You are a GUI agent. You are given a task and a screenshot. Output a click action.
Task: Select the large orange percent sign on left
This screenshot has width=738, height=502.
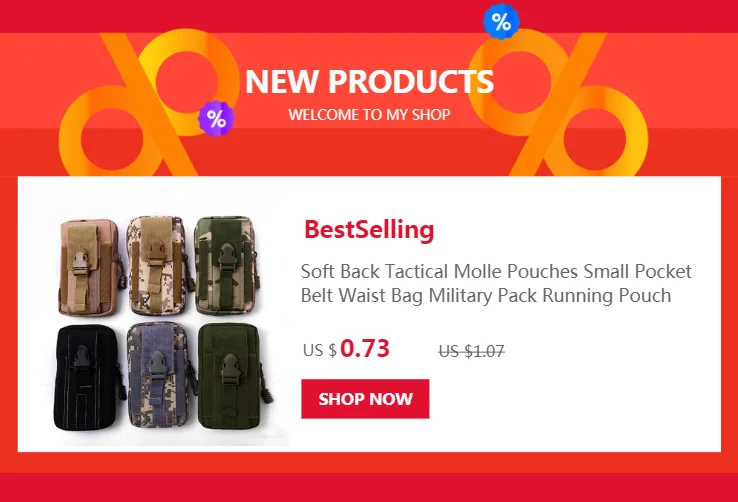click(149, 103)
